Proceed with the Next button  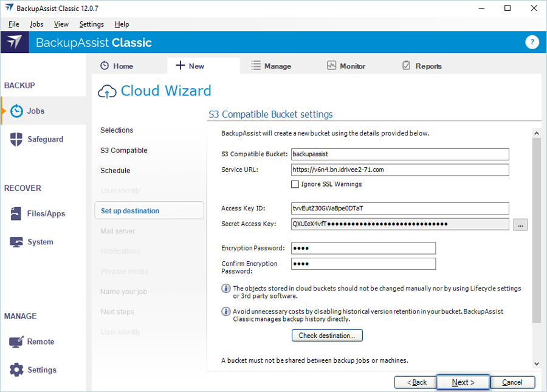[463, 382]
